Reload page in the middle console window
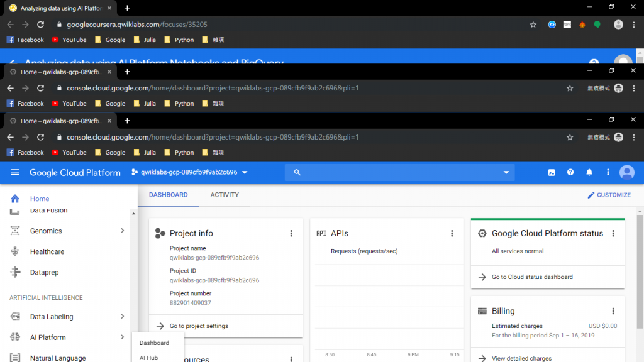Image resolution: width=644 pixels, height=362 pixels. pyautogui.click(x=40, y=88)
